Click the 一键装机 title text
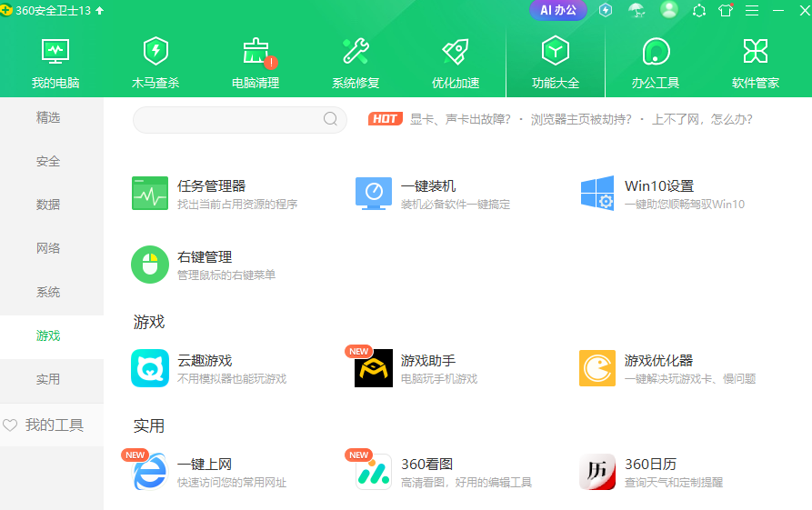The image size is (812, 510). [x=428, y=185]
